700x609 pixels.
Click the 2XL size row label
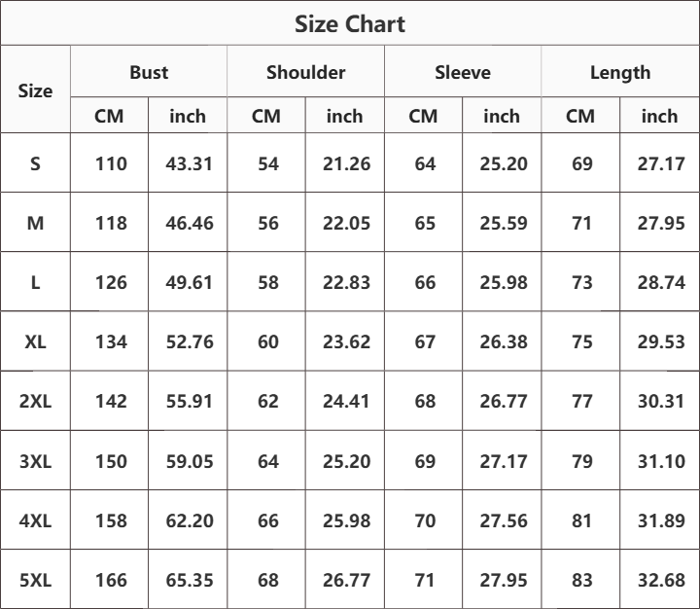pos(35,401)
